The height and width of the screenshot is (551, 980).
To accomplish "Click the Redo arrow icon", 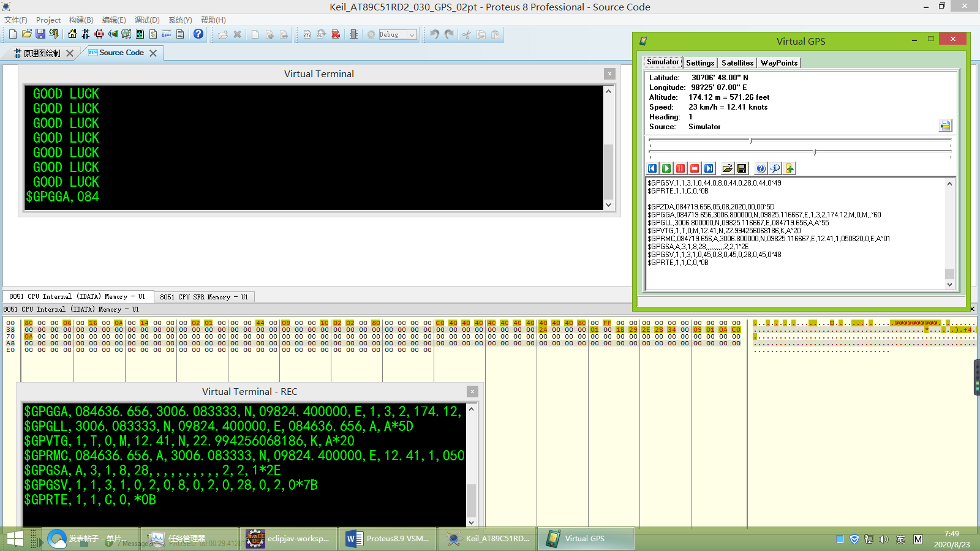I will pyautogui.click(x=449, y=34).
